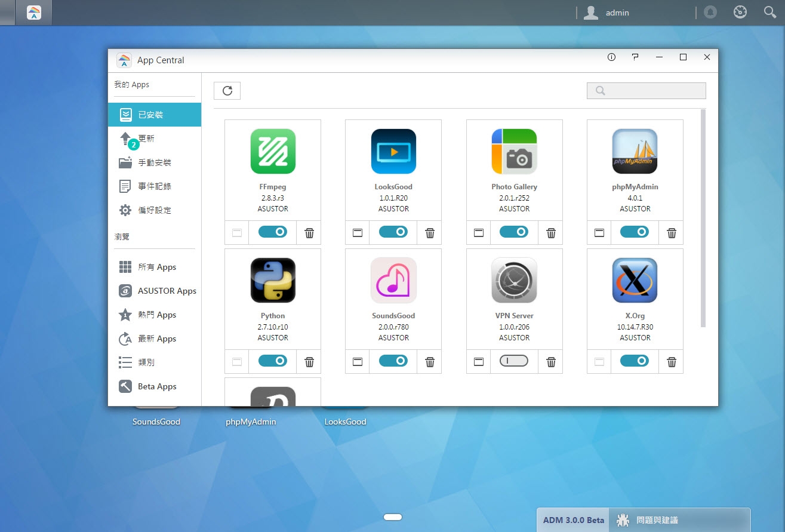Click the refresh button in App Central
The image size is (785, 532).
[x=227, y=91]
